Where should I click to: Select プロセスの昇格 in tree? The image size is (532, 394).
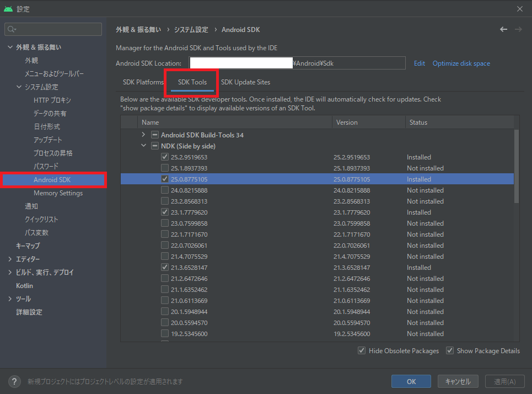pos(53,153)
